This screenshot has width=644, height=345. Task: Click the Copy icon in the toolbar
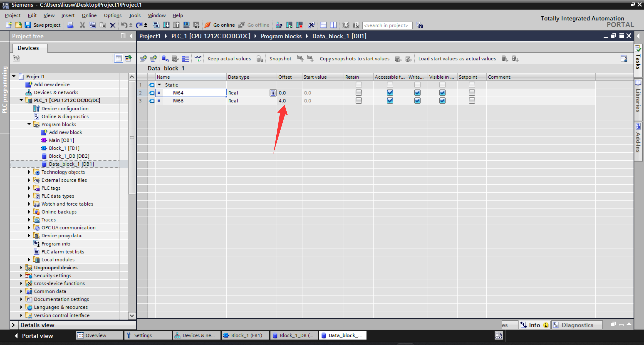[x=92, y=25]
